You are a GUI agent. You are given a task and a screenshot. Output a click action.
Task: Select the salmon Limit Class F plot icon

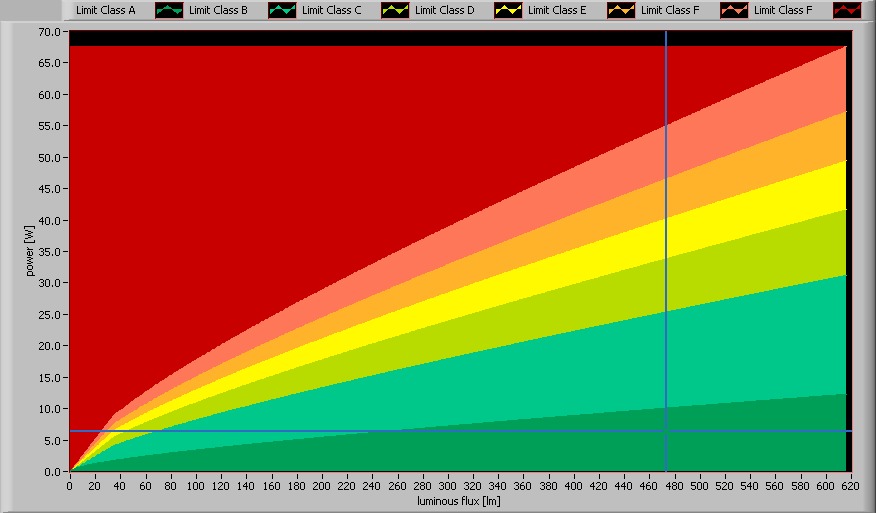click(733, 10)
